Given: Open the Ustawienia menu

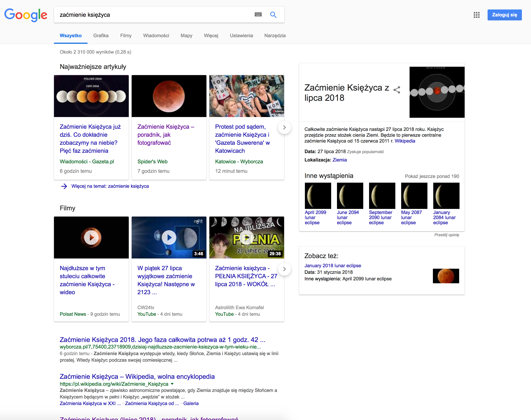Looking at the screenshot, I should tap(241, 36).
